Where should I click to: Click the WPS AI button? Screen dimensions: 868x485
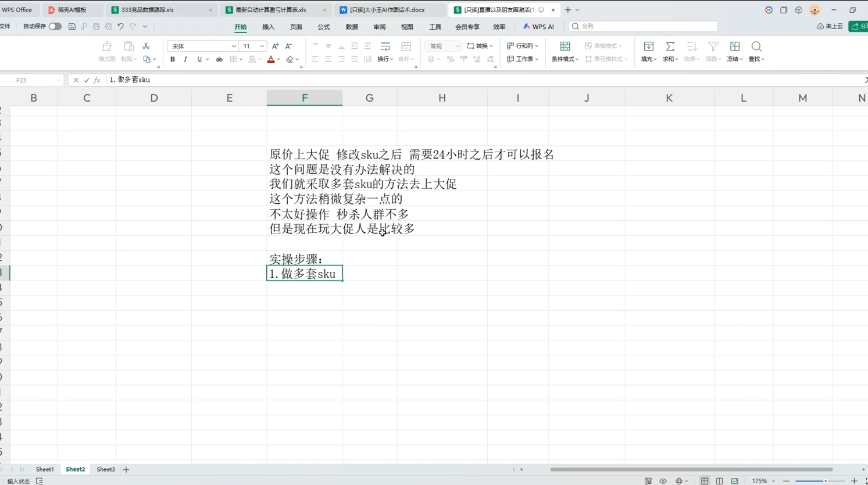point(539,27)
